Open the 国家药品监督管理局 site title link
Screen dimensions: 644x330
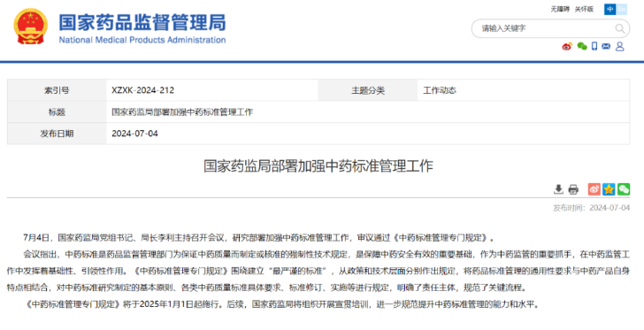(142, 22)
